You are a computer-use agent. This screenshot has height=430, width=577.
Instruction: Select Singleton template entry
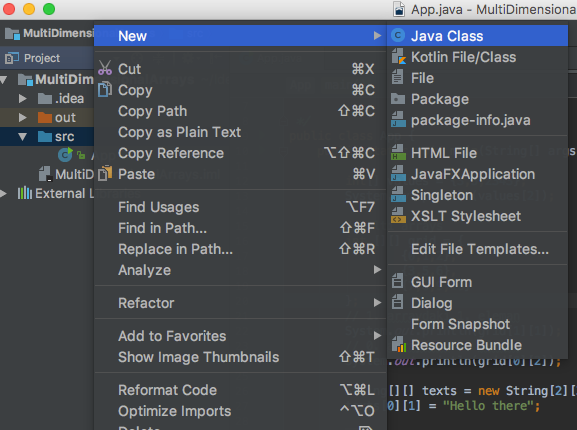pyautogui.click(x=477, y=195)
